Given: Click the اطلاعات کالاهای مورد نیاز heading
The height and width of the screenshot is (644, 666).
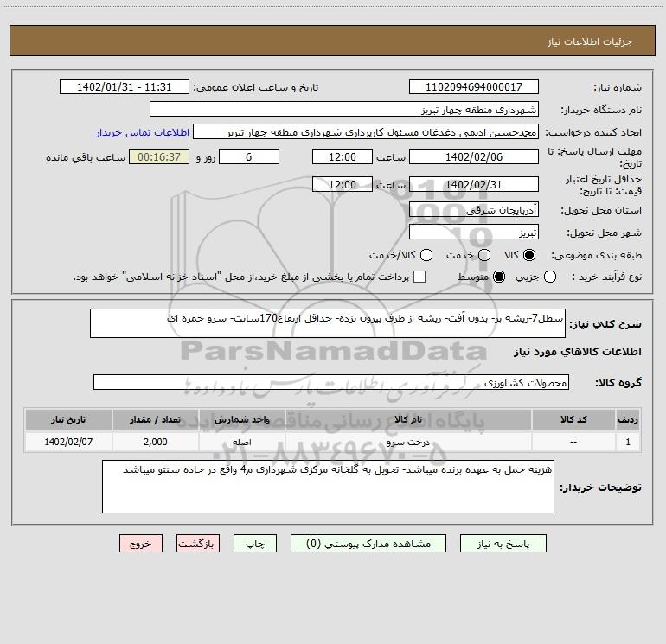Looking at the screenshot, I should (578, 352).
